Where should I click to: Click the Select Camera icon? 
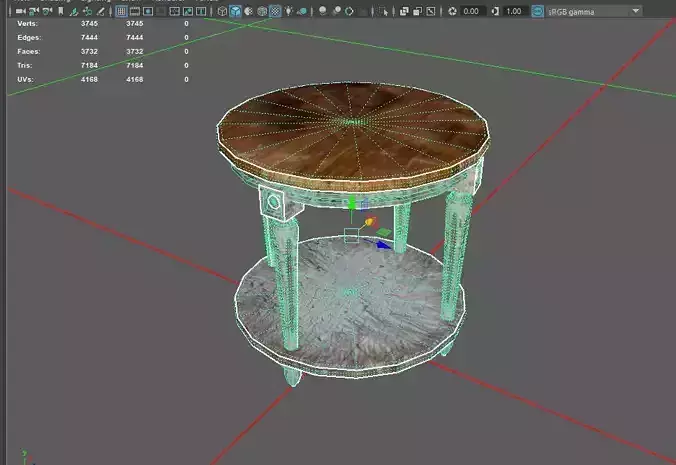pyautogui.click(x=20, y=11)
